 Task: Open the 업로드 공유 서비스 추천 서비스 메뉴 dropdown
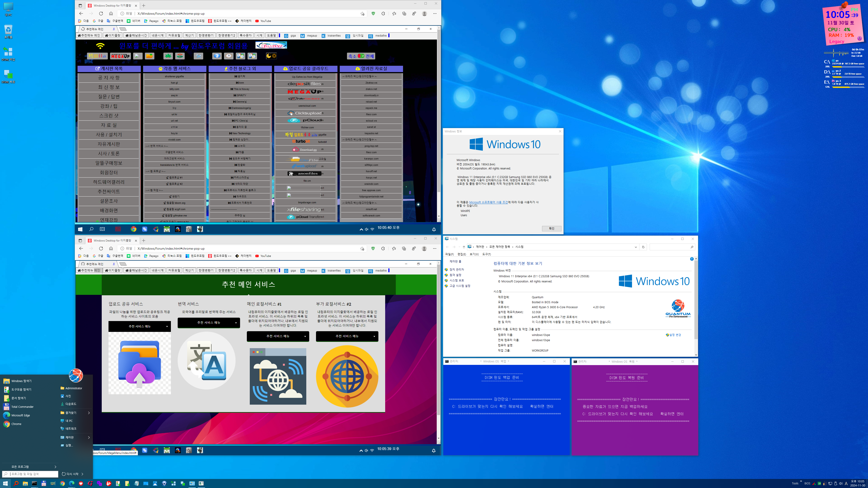139,326
